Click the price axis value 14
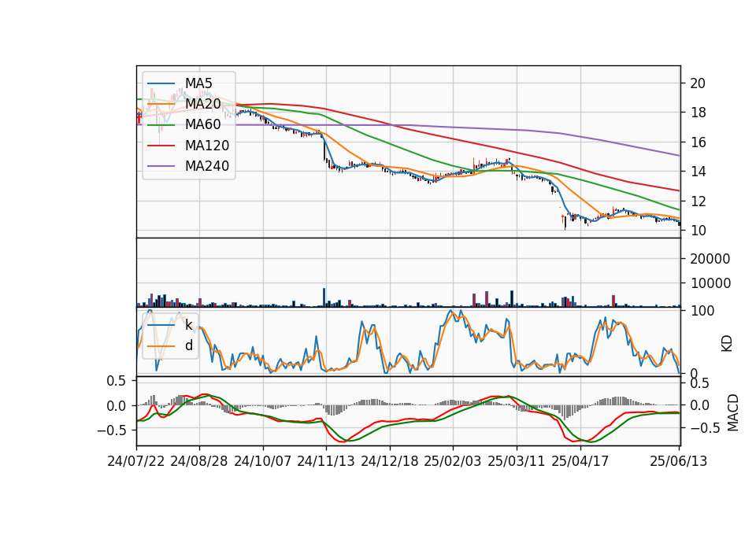The image size is (756, 543). coord(698,172)
